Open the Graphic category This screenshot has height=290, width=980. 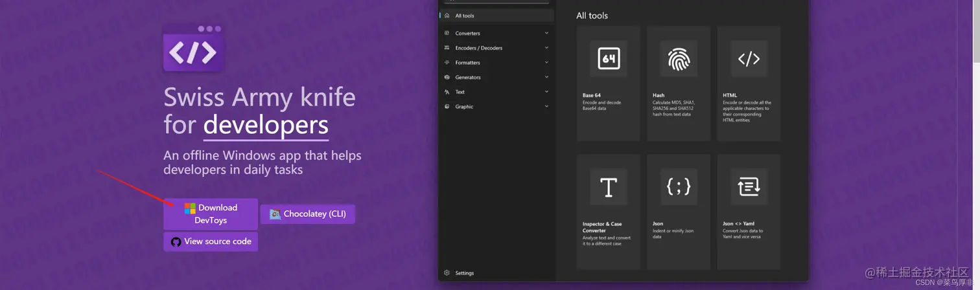tap(497, 106)
